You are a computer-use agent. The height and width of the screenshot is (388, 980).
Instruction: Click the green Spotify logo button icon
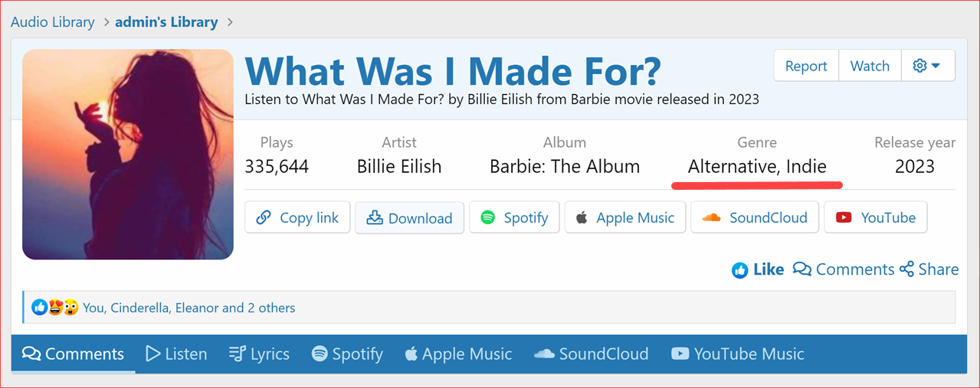[x=488, y=218]
